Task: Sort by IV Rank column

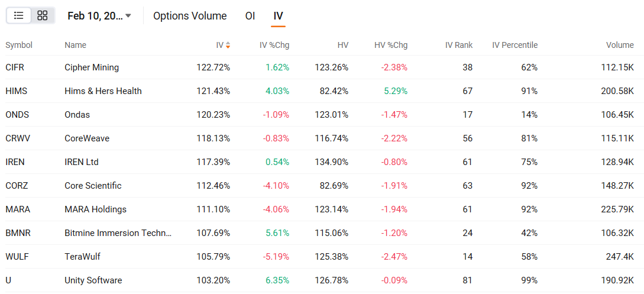Action: 459,45
